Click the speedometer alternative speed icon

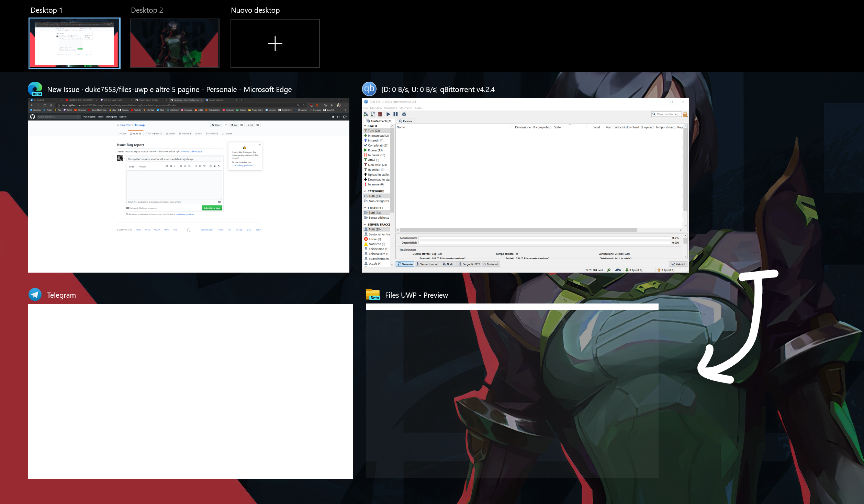(x=618, y=270)
